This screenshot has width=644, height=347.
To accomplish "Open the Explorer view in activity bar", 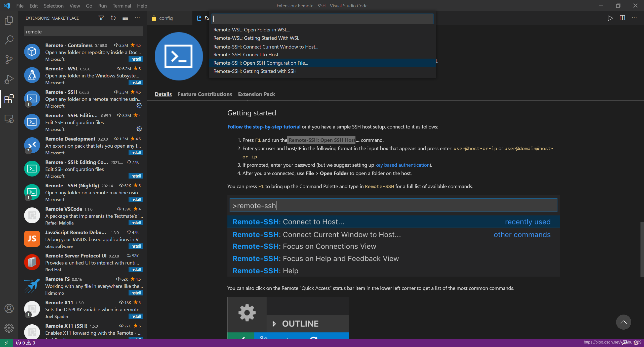I will [9, 20].
